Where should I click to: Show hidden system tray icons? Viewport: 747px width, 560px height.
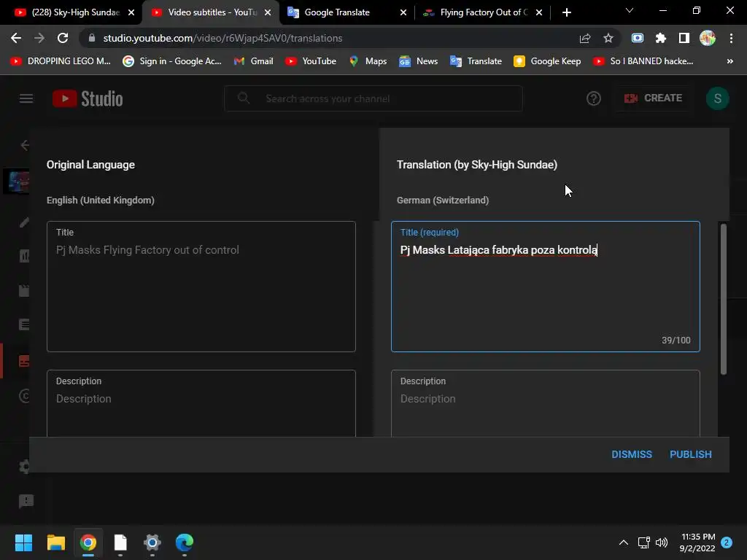623,542
